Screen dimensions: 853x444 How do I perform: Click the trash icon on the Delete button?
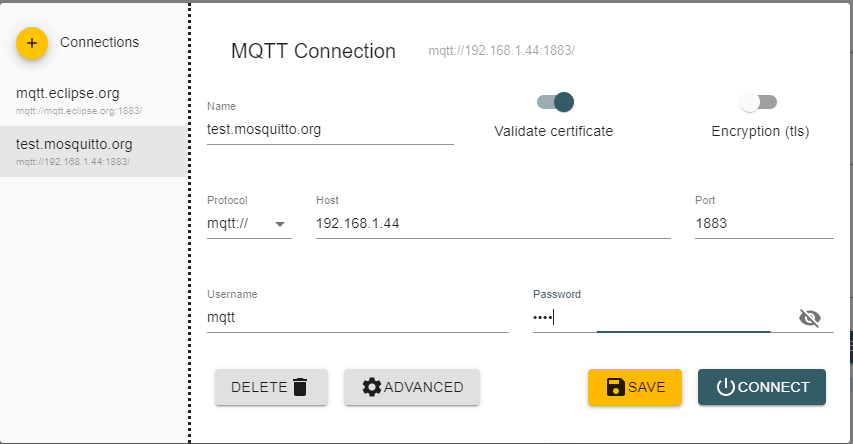[300, 387]
